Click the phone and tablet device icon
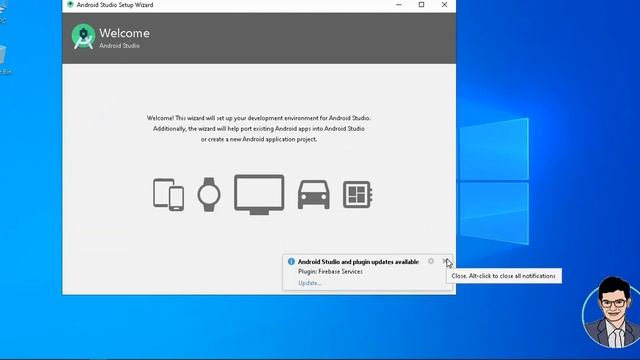The image size is (640, 360). 168,195
